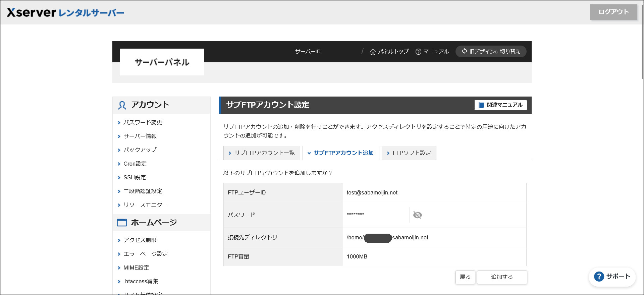Open パスワード変更 in sidebar
Viewport: 644px width, 295px height.
pyautogui.click(x=143, y=122)
